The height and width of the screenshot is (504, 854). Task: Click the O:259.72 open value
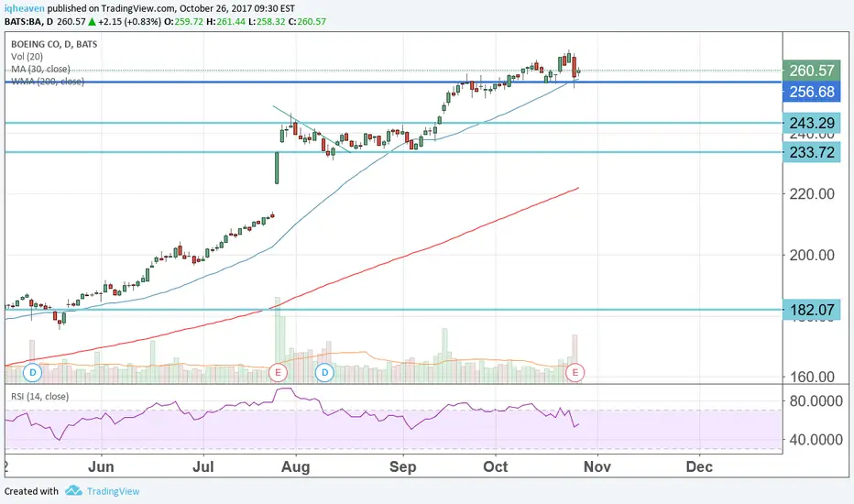click(x=184, y=22)
